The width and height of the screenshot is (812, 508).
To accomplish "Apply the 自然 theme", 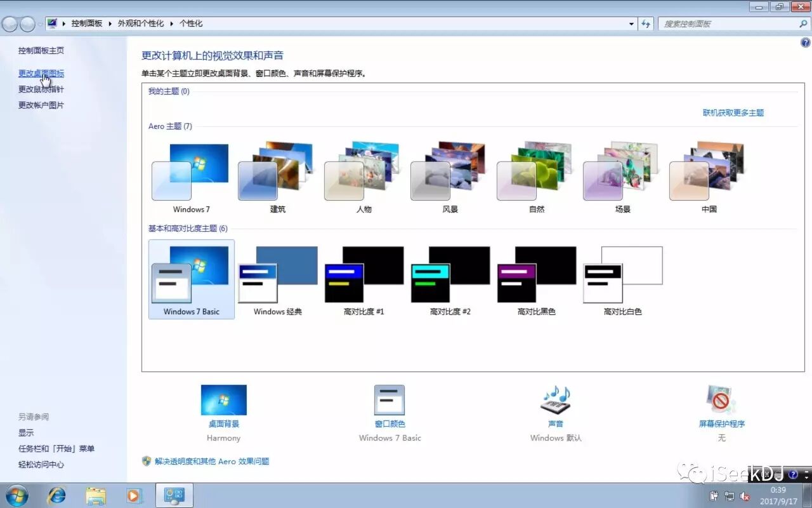I will point(536,178).
